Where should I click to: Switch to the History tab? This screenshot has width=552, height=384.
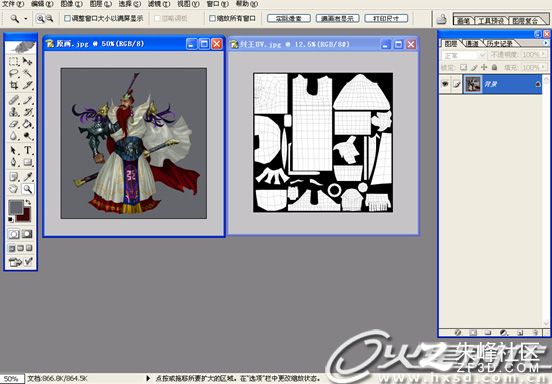click(500, 44)
